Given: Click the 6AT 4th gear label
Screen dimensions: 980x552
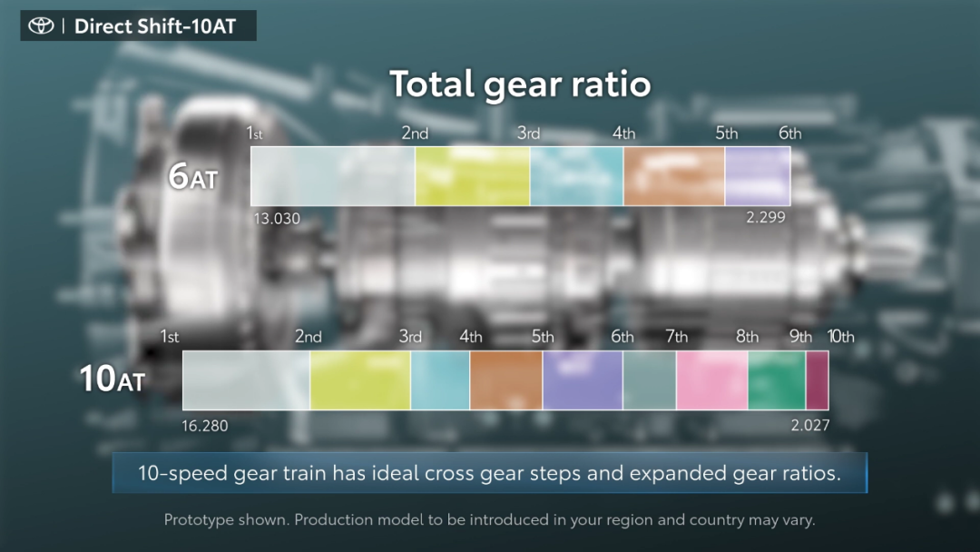Looking at the screenshot, I should pos(623,133).
